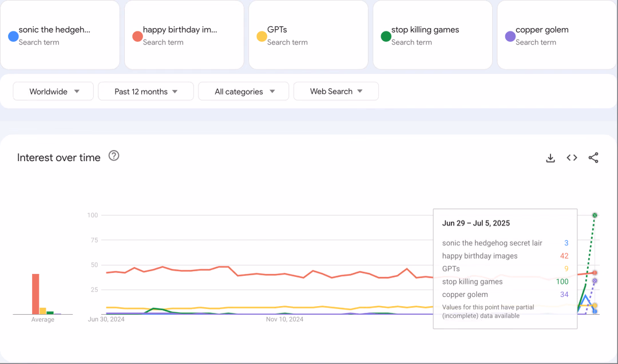Image resolution: width=618 pixels, height=364 pixels.
Task: Click the 'Nov 10, 2024' axis label
Action: pyautogui.click(x=284, y=319)
